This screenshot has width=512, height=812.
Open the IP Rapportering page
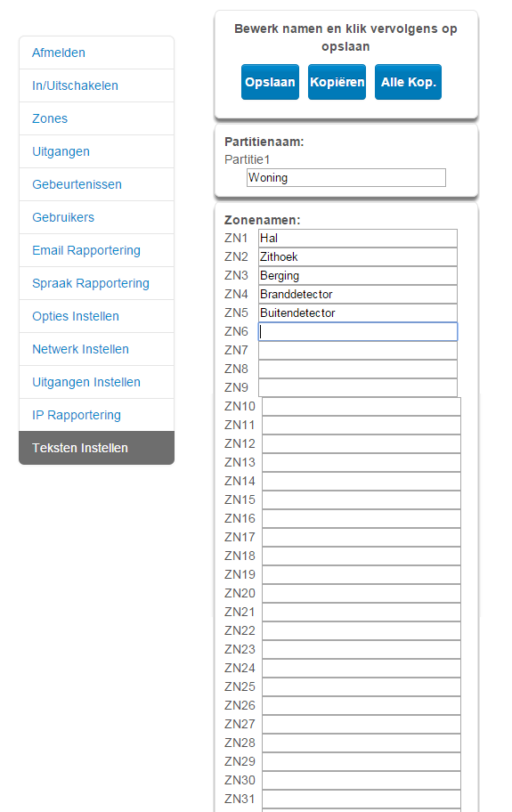tap(96, 415)
